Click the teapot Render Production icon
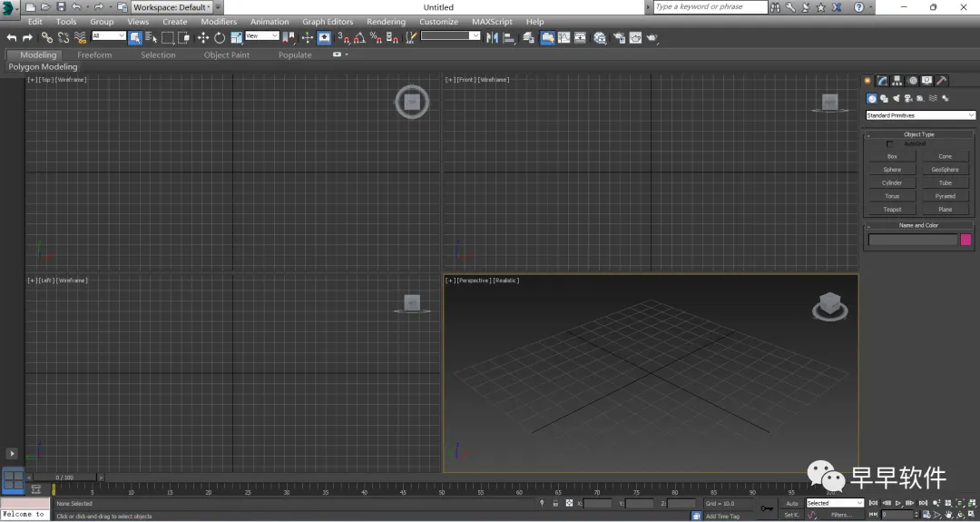The image size is (980, 522). (x=652, y=37)
